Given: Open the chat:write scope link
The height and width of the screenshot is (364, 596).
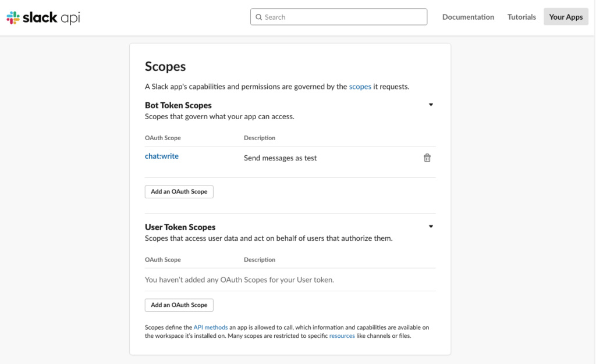Looking at the screenshot, I should (x=162, y=156).
